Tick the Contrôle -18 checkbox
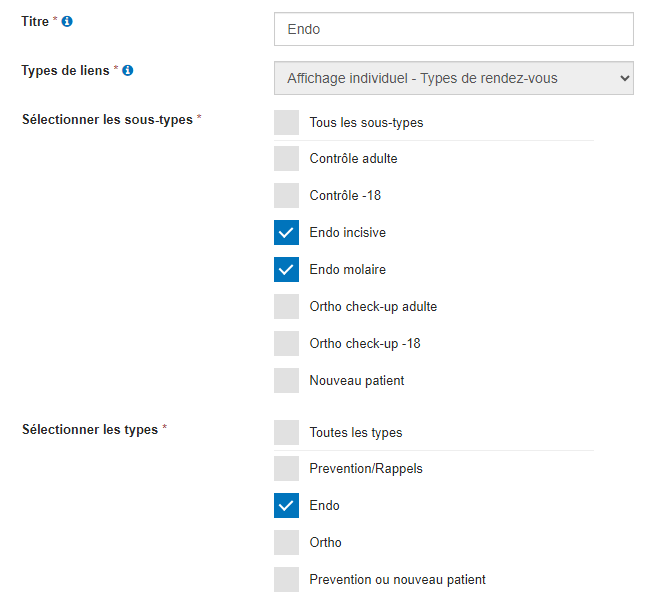The width and height of the screenshot is (652, 615). (x=286, y=196)
